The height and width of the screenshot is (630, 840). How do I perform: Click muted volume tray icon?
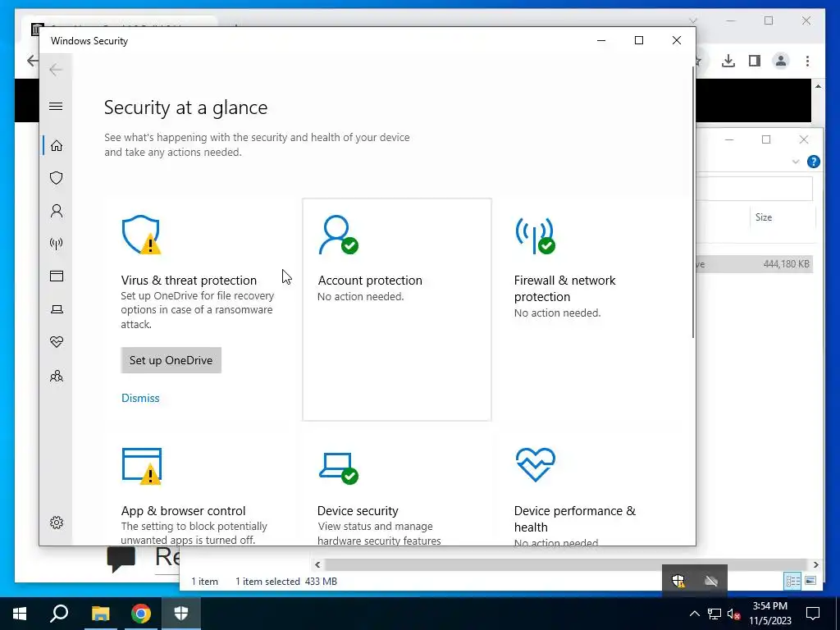[733, 614]
